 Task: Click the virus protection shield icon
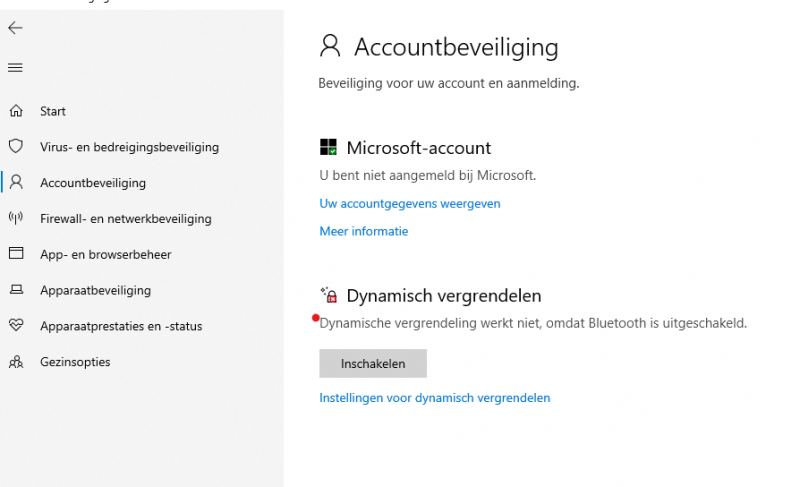15,147
